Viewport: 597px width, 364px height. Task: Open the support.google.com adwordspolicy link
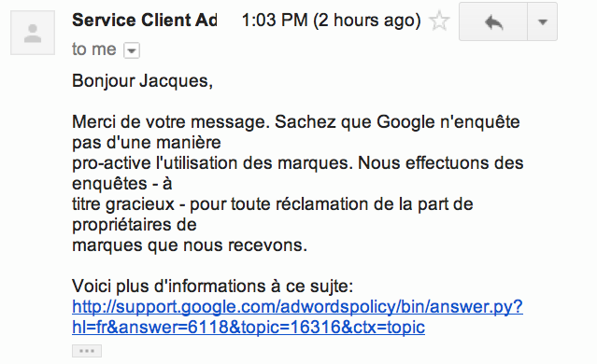[297, 306]
